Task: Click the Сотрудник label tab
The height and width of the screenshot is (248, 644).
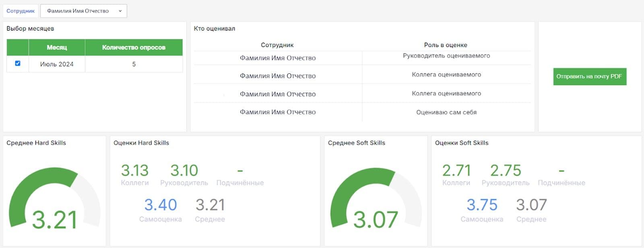Action: click(21, 11)
